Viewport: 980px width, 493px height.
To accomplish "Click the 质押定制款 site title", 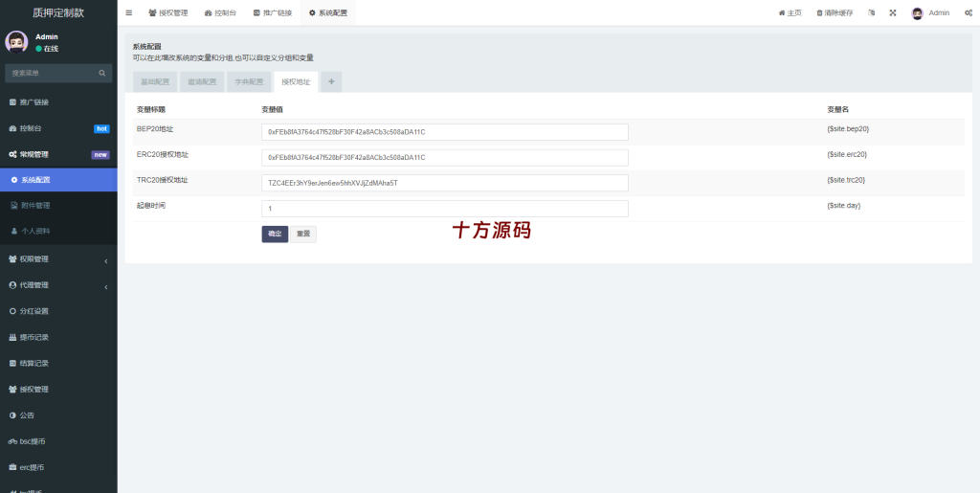I will pos(58,12).
